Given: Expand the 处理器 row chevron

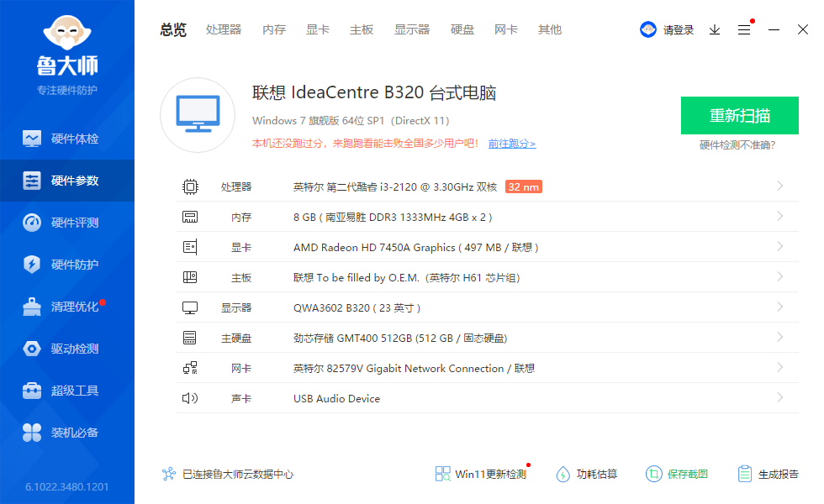Looking at the screenshot, I should [x=780, y=186].
